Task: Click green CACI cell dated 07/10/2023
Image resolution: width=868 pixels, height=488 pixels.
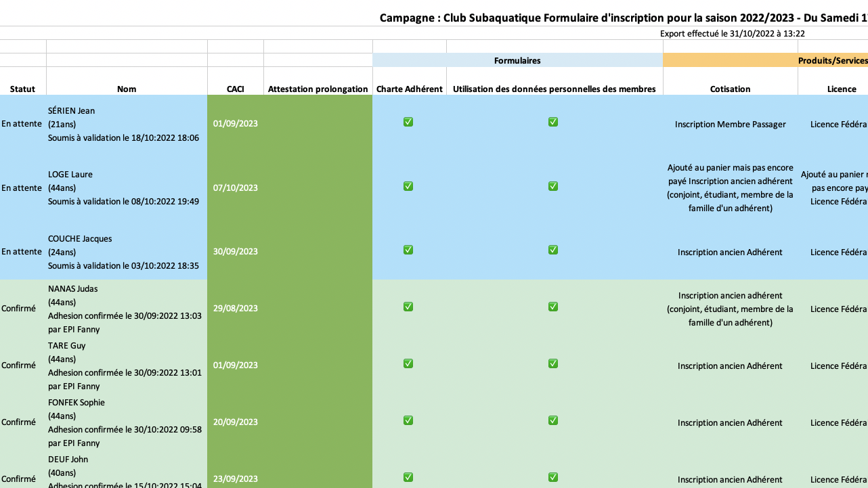Action: pyautogui.click(x=236, y=188)
